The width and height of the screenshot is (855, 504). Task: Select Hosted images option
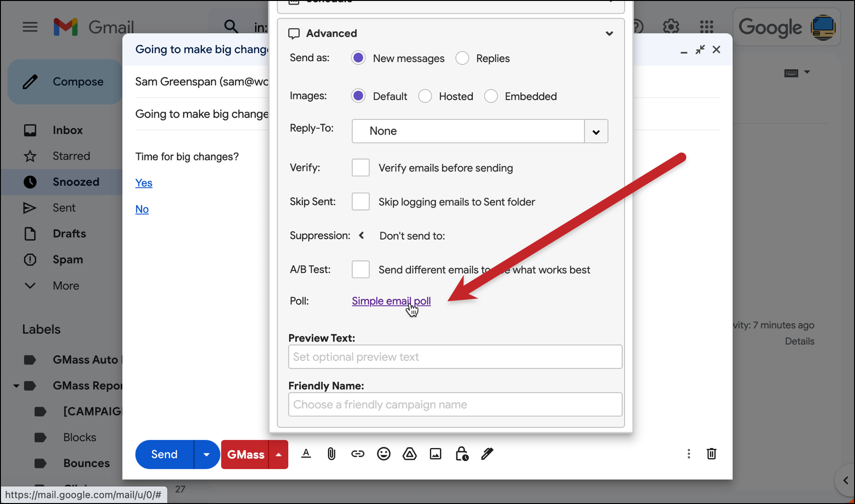(425, 96)
